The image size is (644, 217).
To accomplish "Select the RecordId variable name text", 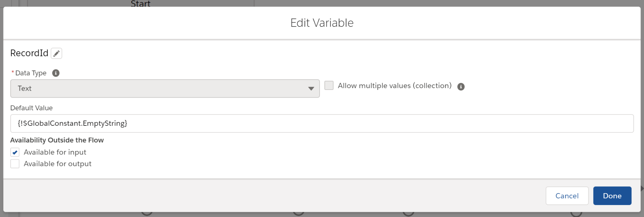I will point(29,53).
